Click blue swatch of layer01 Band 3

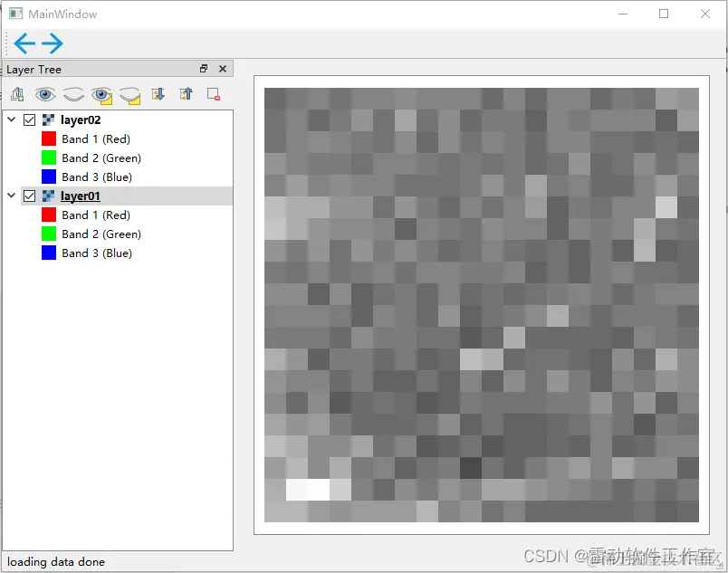tap(49, 253)
